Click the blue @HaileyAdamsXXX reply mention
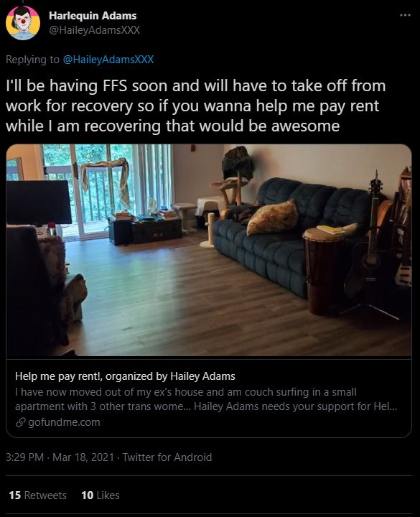420x517 pixels. 108,60
